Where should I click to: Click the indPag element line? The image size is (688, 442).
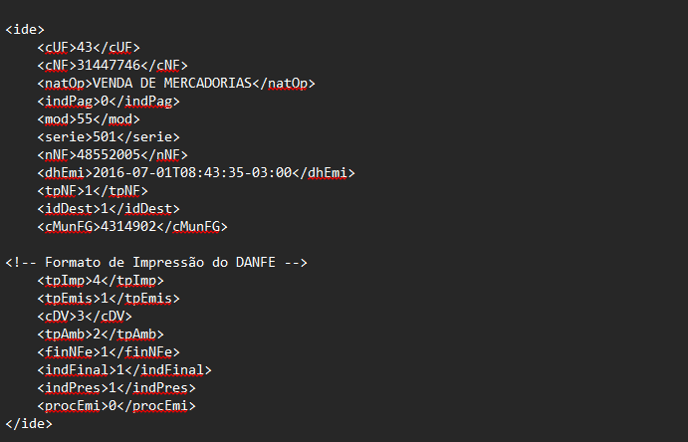[108, 101]
